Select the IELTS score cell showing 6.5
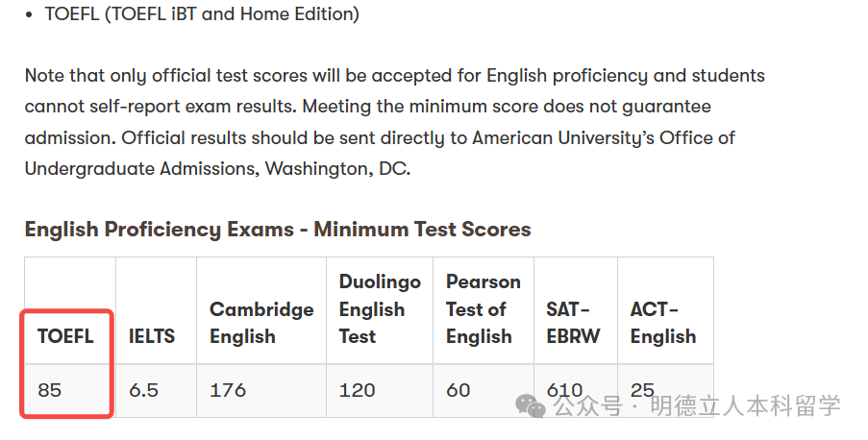Image resolution: width=868 pixels, height=440 pixels. [143, 390]
